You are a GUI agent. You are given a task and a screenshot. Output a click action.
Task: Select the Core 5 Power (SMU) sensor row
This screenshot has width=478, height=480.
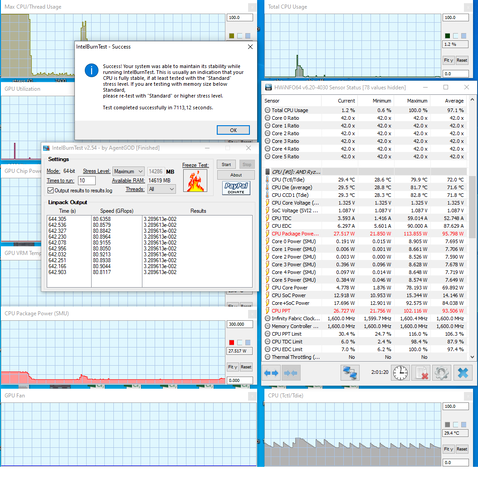pos(365,280)
